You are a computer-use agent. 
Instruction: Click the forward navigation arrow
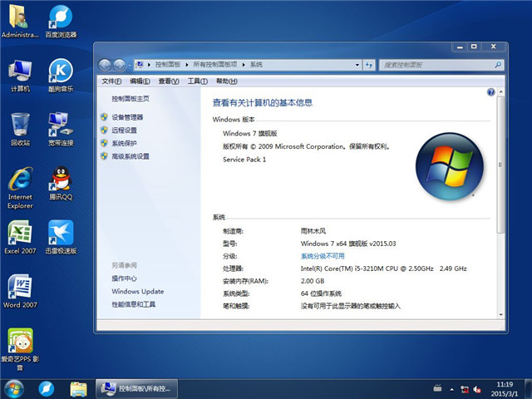pyautogui.click(x=119, y=65)
